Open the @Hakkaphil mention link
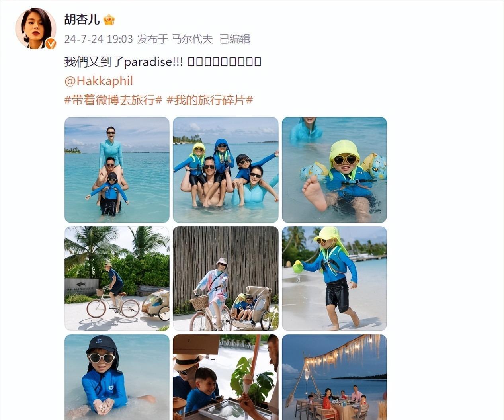Viewport: 504px width, 420px height. tap(98, 81)
